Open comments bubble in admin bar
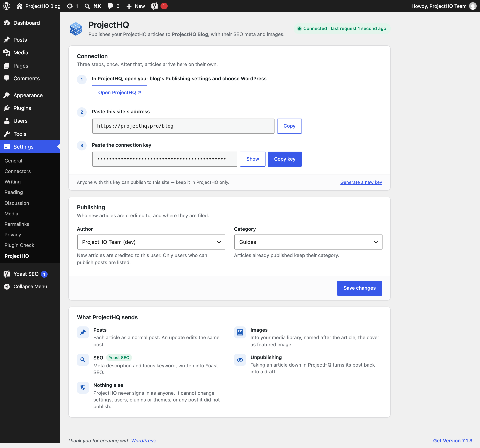This screenshot has height=448, width=480. 110,6
